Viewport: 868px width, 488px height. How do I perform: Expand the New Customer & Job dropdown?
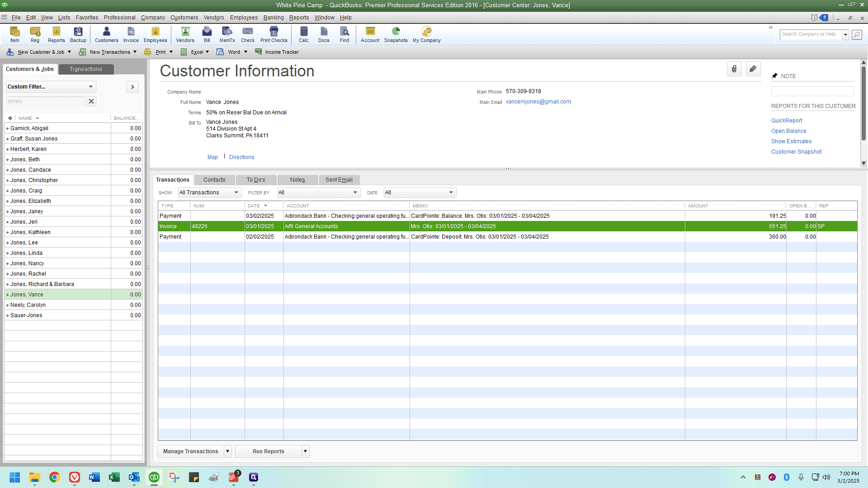[69, 52]
